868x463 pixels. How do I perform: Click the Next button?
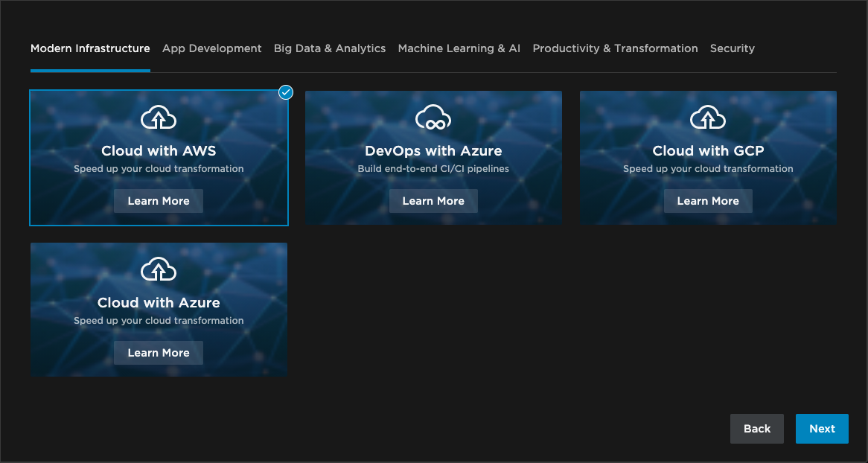[822, 429]
